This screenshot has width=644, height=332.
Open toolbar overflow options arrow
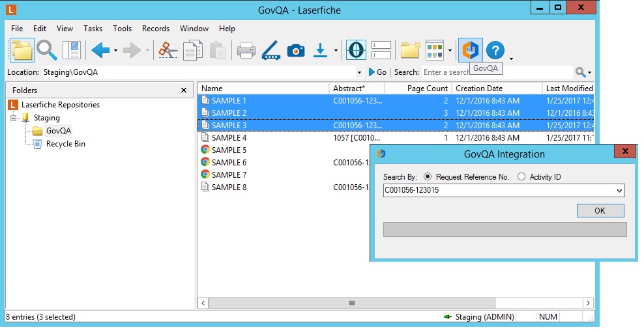tap(511, 59)
